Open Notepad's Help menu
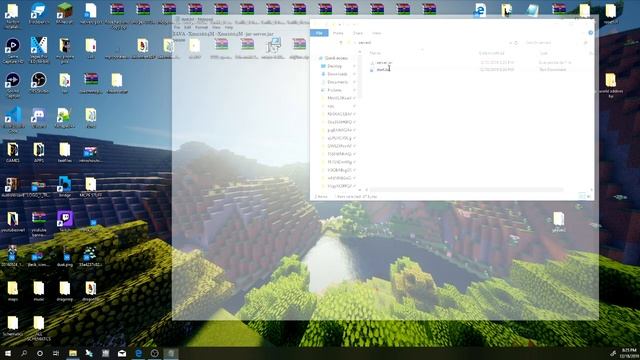 [229, 27]
